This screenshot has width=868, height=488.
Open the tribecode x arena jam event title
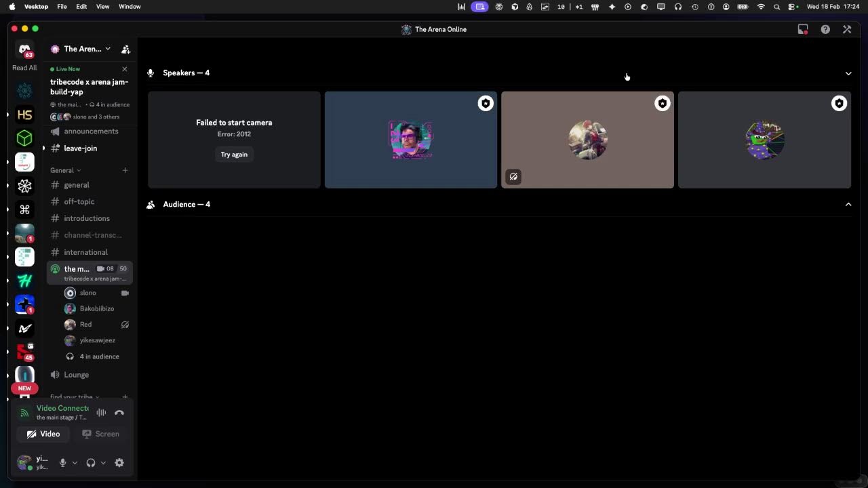click(89, 87)
